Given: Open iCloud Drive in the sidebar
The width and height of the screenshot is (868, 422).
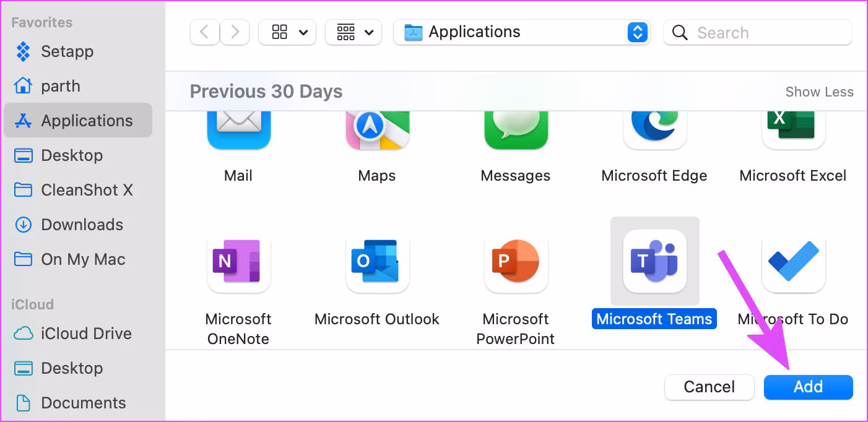Looking at the screenshot, I should pos(72,333).
